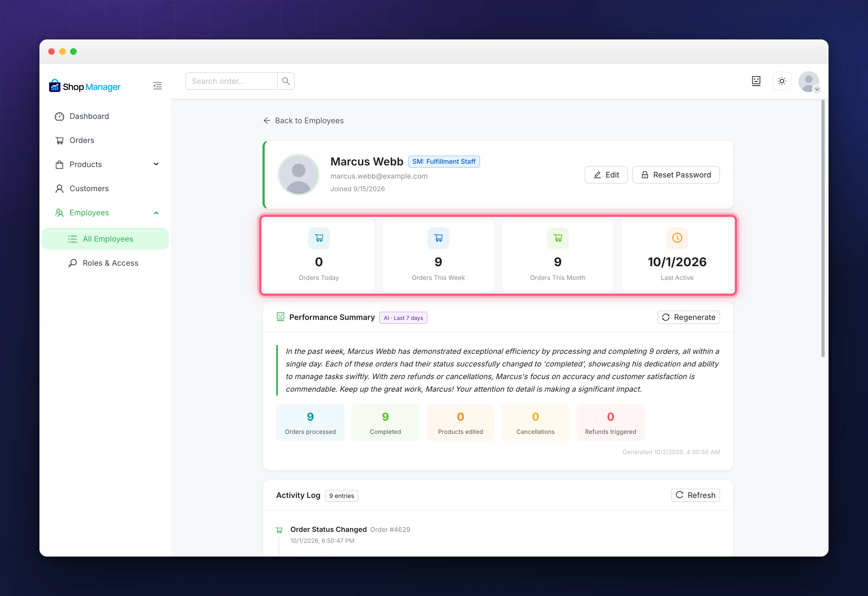Click the Shop Manager logo
868x596 pixels.
pyautogui.click(x=85, y=86)
